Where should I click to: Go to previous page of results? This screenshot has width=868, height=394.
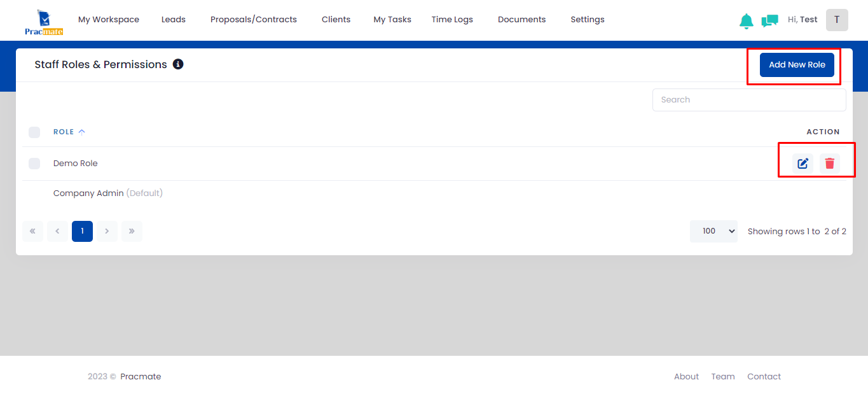[57, 231]
